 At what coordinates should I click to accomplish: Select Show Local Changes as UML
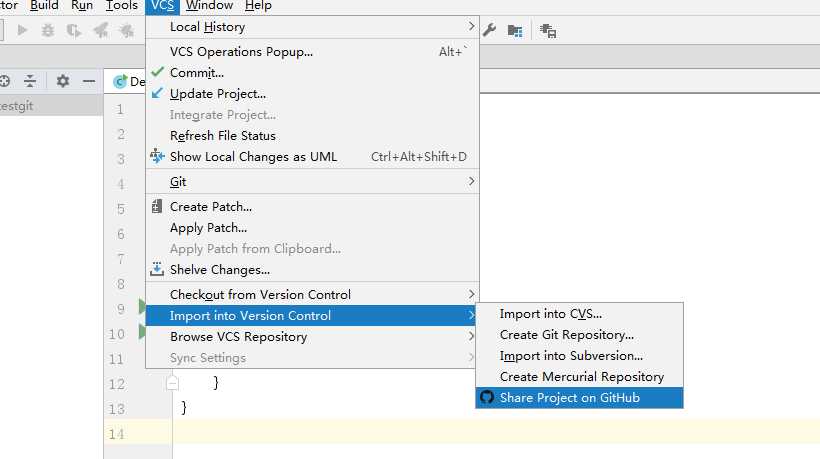pos(312,156)
